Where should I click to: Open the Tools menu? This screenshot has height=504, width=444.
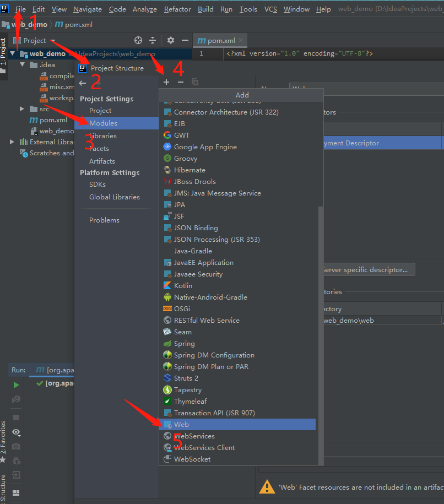click(x=248, y=9)
